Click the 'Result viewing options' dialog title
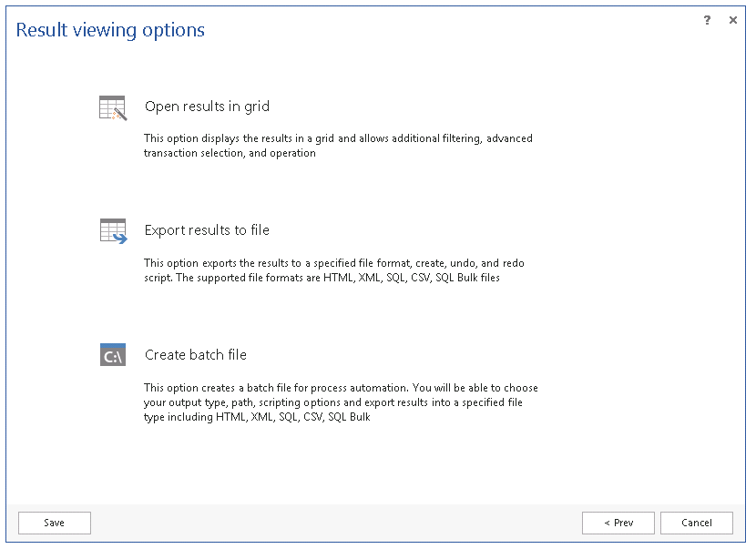756x549 pixels. click(x=110, y=30)
